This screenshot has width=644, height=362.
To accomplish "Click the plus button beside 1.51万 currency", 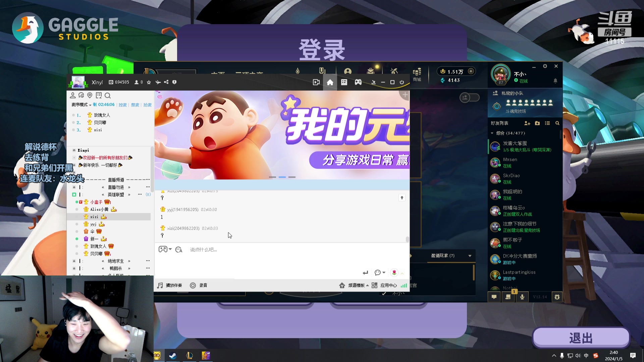I will click(x=471, y=71).
